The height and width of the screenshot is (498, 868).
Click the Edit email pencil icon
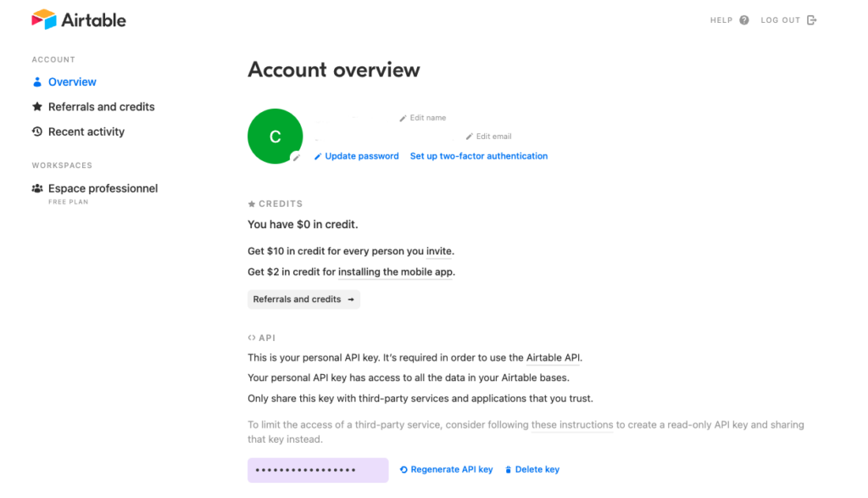470,137
